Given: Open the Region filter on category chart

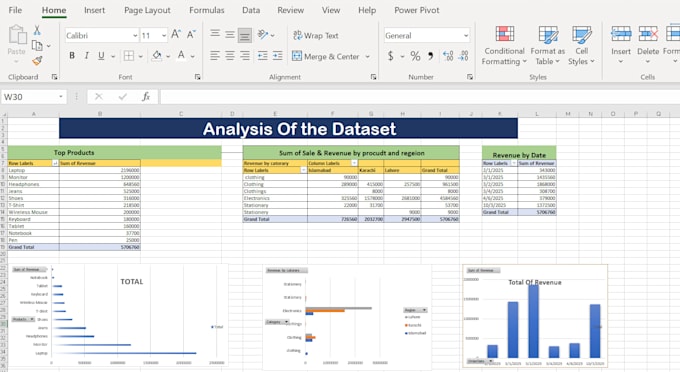Looking at the screenshot, I should click(x=415, y=310).
